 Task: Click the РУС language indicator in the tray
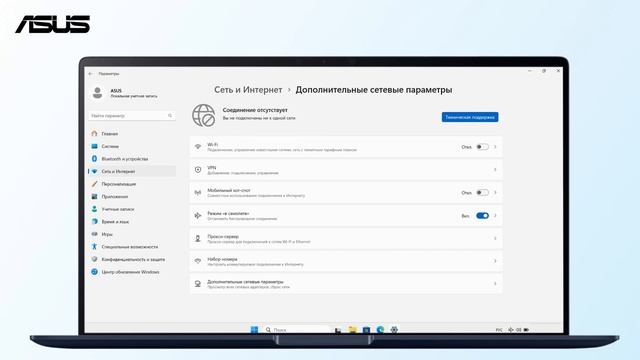tap(499, 330)
